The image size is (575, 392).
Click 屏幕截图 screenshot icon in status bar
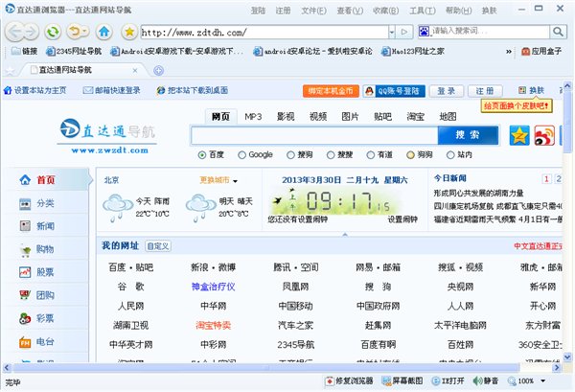[x=388, y=381]
